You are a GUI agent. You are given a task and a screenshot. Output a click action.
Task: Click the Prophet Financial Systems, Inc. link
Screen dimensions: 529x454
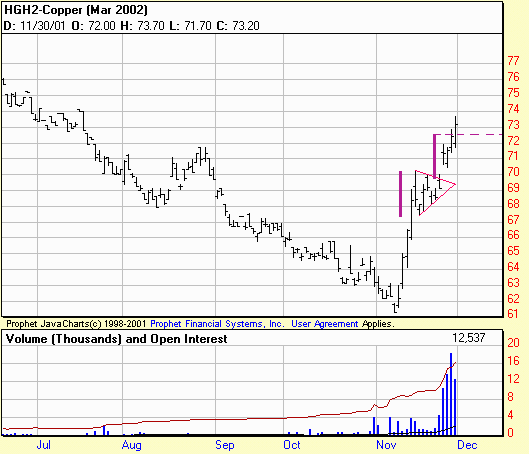(x=217, y=324)
